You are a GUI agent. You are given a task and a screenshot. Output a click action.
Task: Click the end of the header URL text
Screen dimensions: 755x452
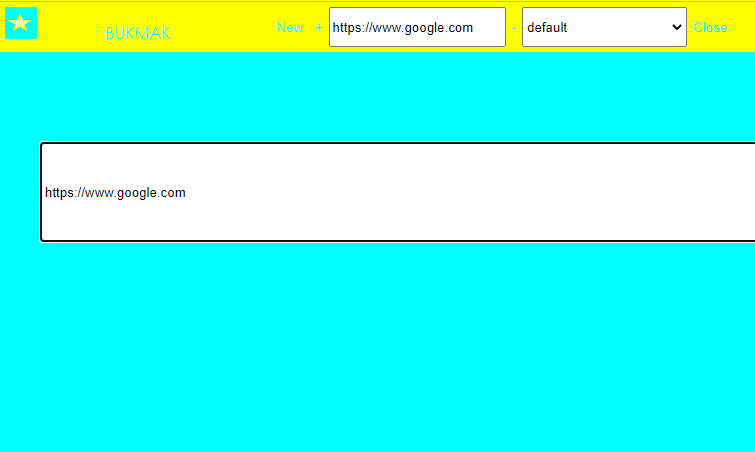pyautogui.click(x=474, y=27)
